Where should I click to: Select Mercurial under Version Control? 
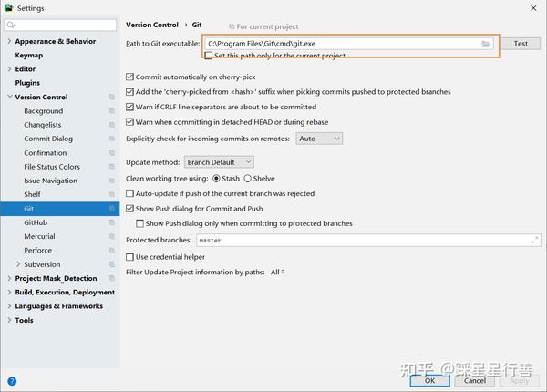pos(39,236)
